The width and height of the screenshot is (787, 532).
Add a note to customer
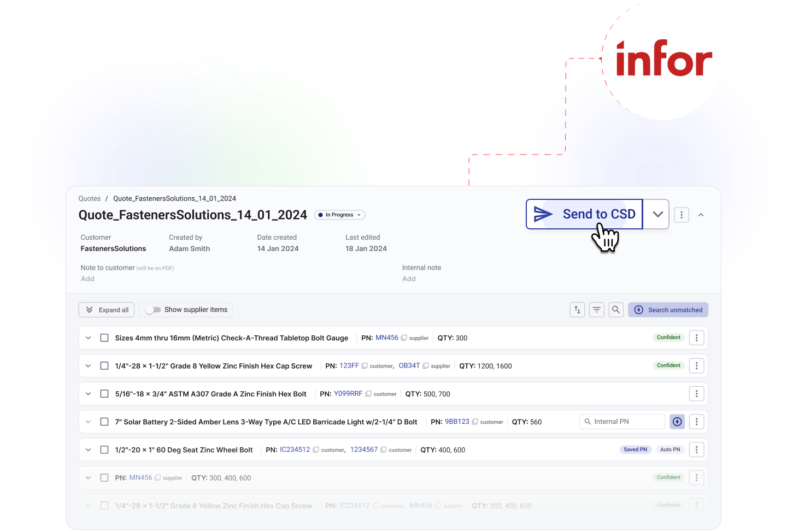87,279
